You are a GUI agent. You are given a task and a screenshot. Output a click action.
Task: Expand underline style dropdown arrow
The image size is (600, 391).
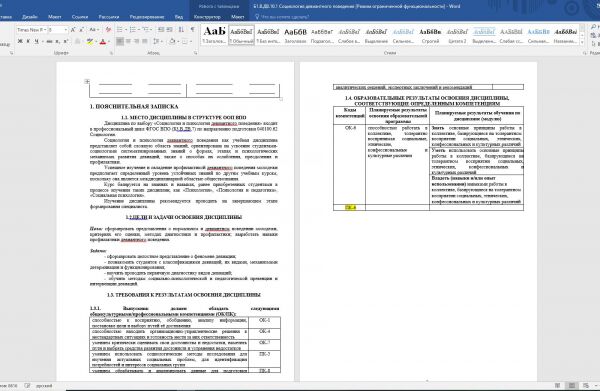(x=42, y=41)
